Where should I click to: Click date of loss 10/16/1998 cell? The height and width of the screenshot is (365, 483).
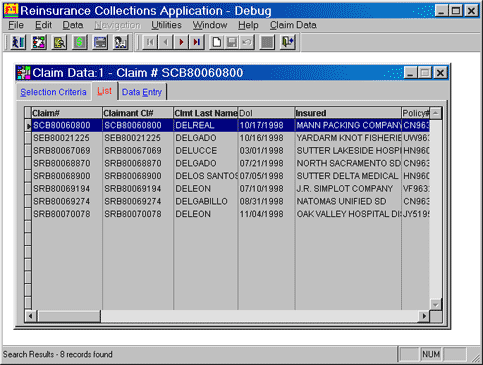click(266, 138)
